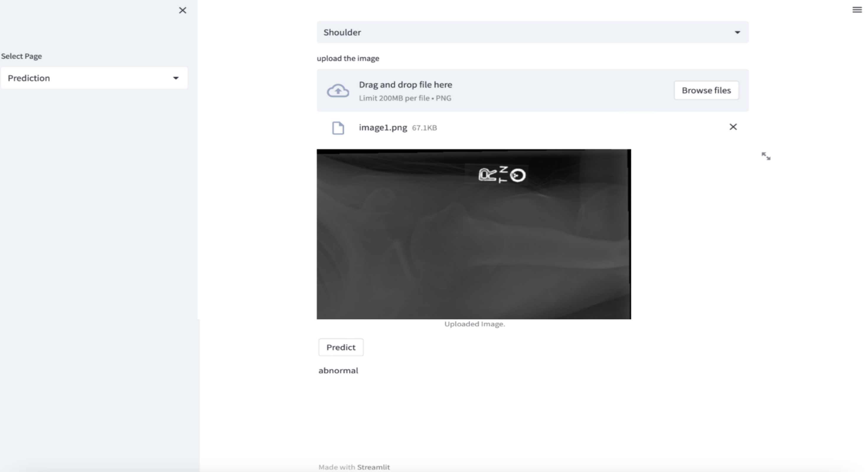Viewport: 868px width, 472px height.
Task: Open the hamburger menu at top right
Action: (x=857, y=10)
